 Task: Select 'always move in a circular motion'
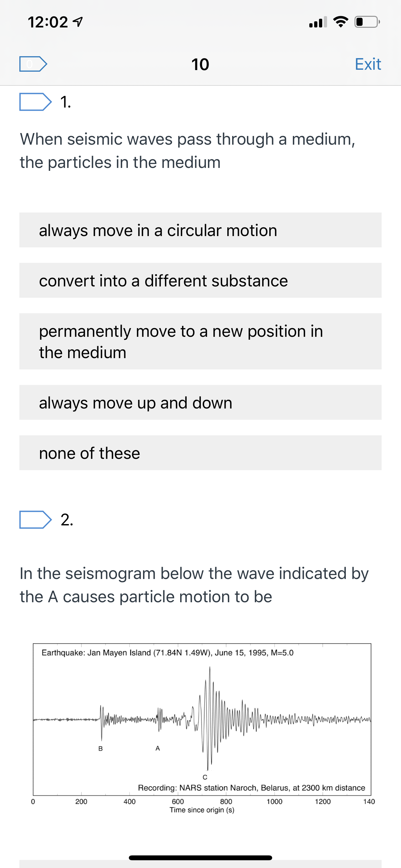tap(200, 230)
